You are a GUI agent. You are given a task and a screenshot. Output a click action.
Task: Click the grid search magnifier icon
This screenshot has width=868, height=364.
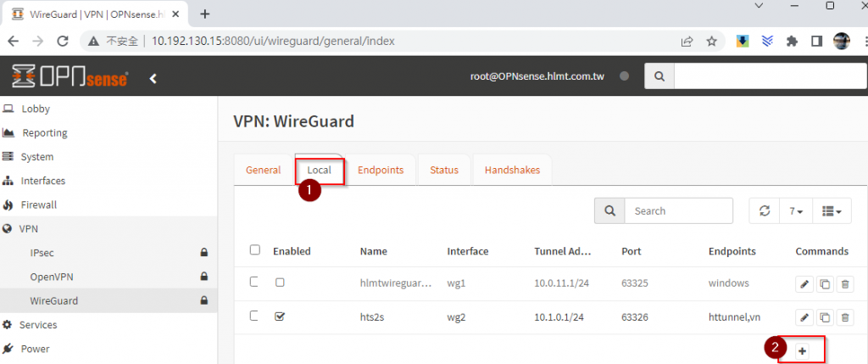pos(609,211)
